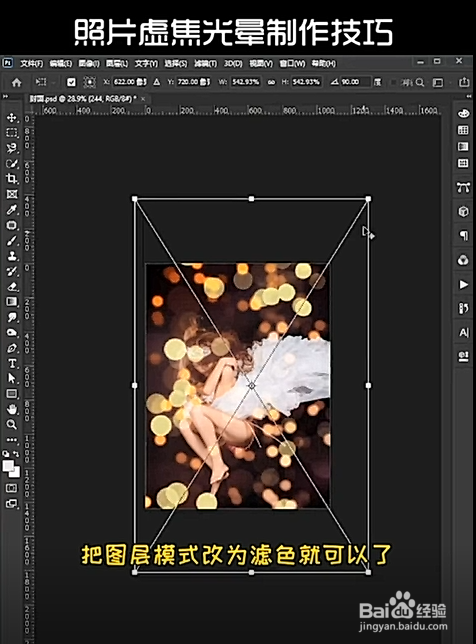Viewport: 476px width, 644px height.
Task: Toggle relative positioning triangle
Action: pyautogui.click(x=156, y=82)
